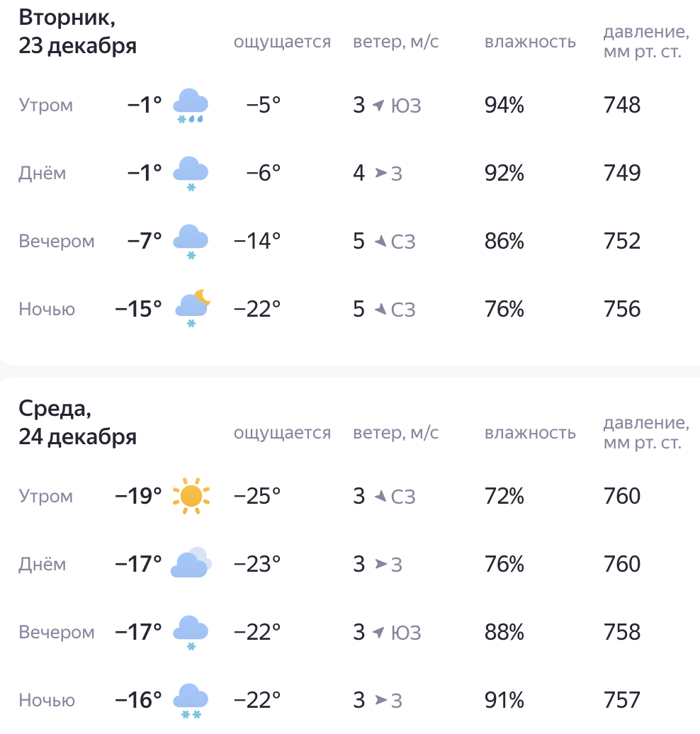This screenshot has width=700, height=734.
Task: Click Wednesday evening snow cloud icon
Action: (x=191, y=632)
